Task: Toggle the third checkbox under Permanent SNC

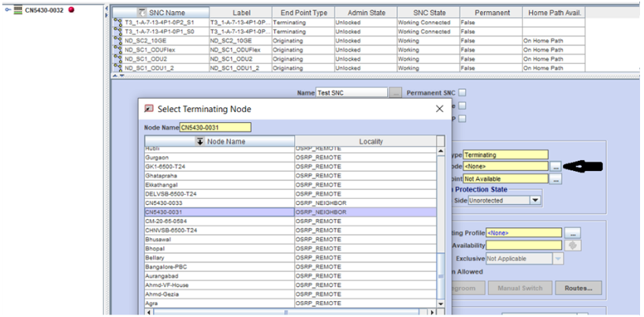Action: point(462,118)
